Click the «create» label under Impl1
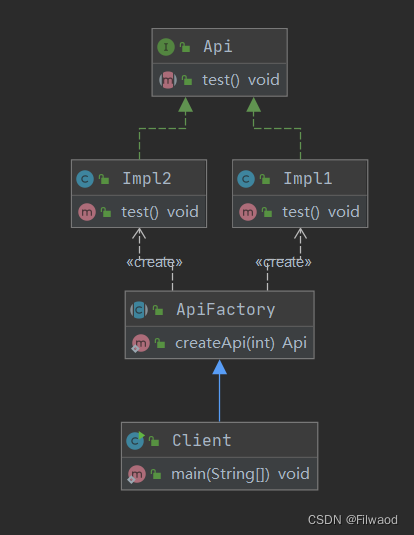This screenshot has width=414, height=535. point(283,262)
